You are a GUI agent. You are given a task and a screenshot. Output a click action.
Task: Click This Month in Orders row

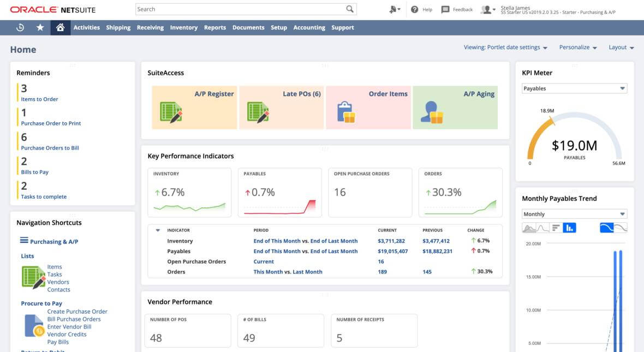pyautogui.click(x=268, y=272)
